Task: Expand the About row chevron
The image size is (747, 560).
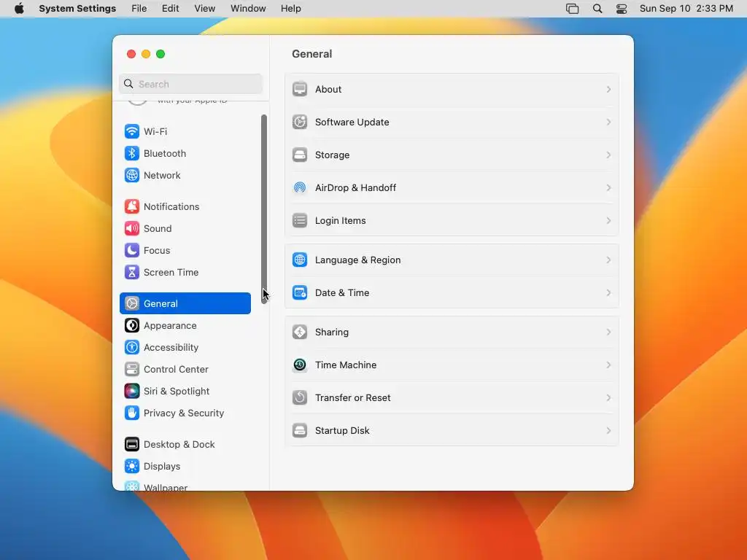Action: coord(608,89)
